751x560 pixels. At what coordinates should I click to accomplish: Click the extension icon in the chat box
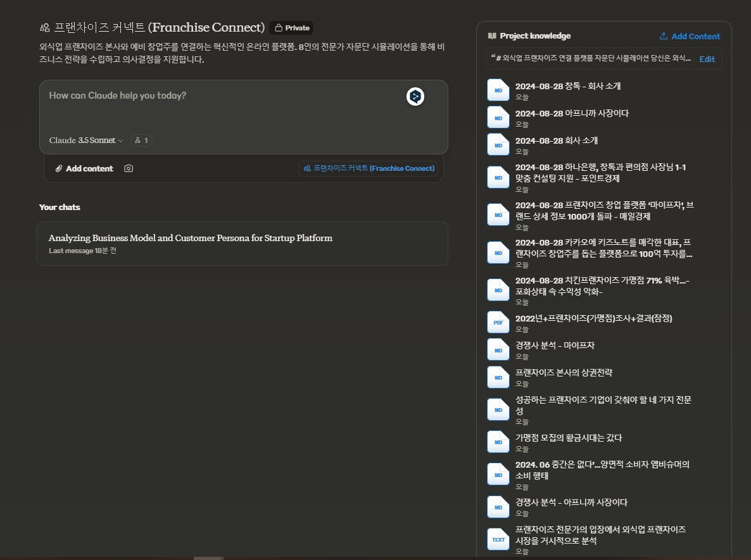[415, 97]
